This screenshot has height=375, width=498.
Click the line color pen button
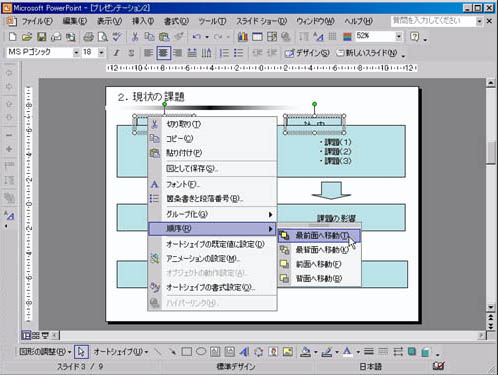pyautogui.click(x=327, y=352)
